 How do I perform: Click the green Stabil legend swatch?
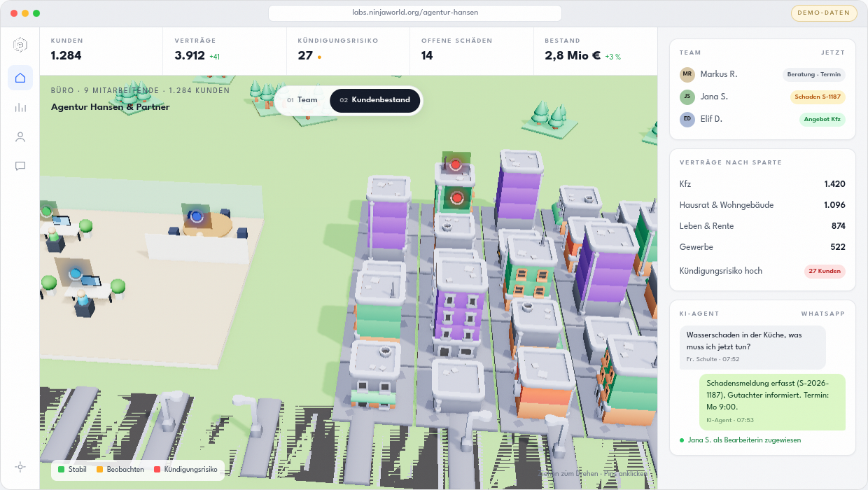[62, 469]
